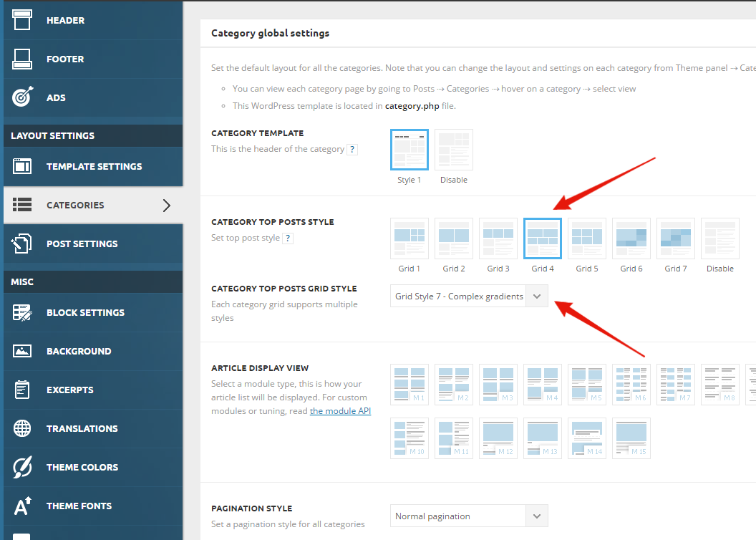
Task: Go to Block Settings menu item
Action: pyautogui.click(x=93, y=312)
